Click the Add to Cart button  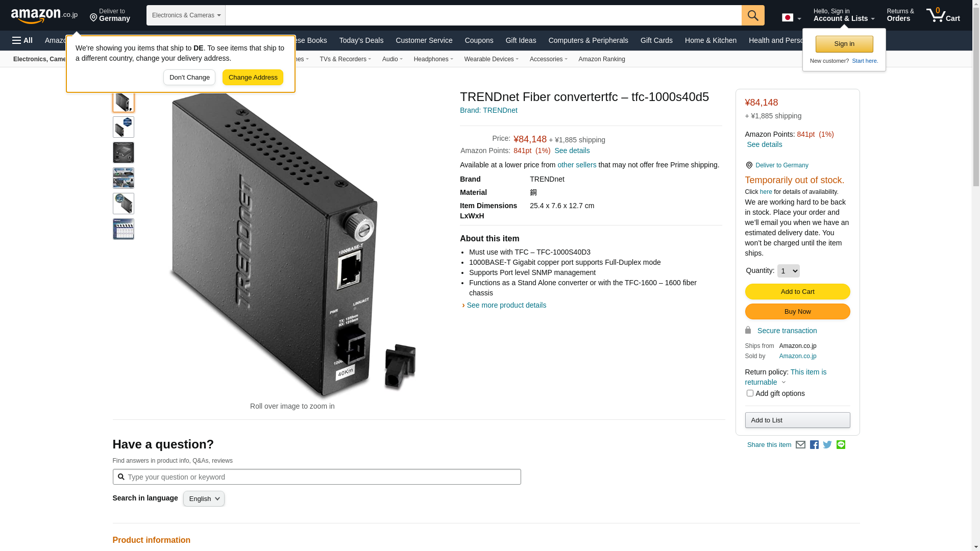797,292
